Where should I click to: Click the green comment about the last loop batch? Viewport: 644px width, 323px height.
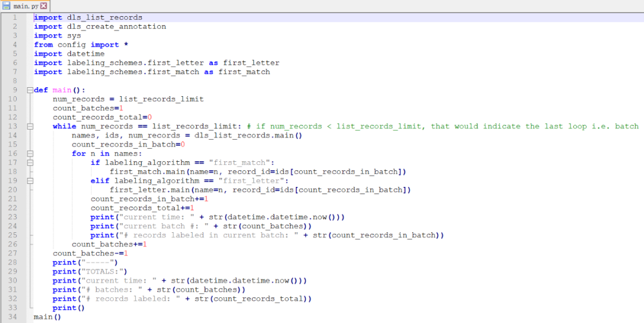click(442, 127)
